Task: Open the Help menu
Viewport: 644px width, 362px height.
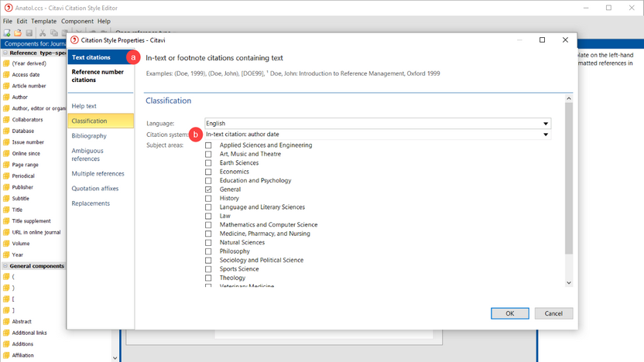Action: pyautogui.click(x=104, y=21)
